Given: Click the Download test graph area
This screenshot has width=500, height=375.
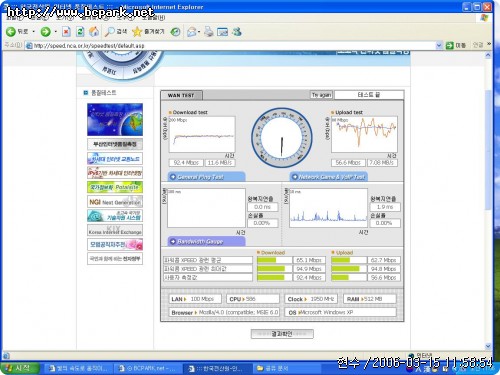Looking at the screenshot, I should tap(202, 134).
